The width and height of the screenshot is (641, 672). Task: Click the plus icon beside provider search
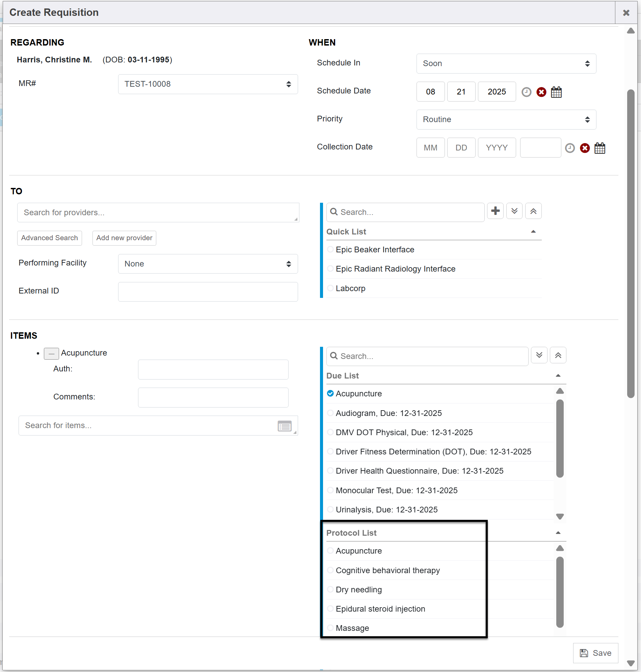tap(495, 211)
